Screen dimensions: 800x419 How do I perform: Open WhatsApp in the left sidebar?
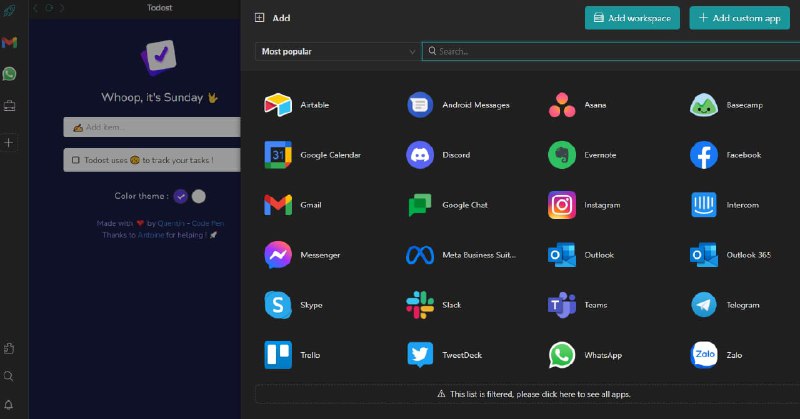click(9, 73)
